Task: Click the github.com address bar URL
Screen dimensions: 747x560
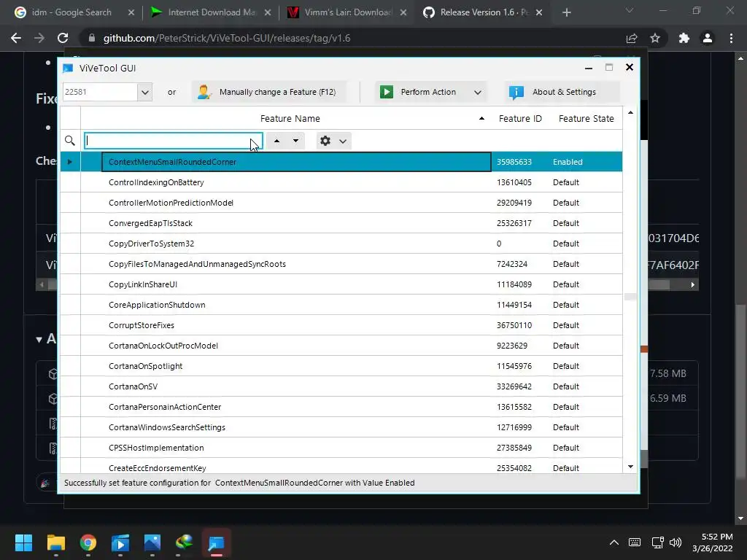Action: [227, 38]
